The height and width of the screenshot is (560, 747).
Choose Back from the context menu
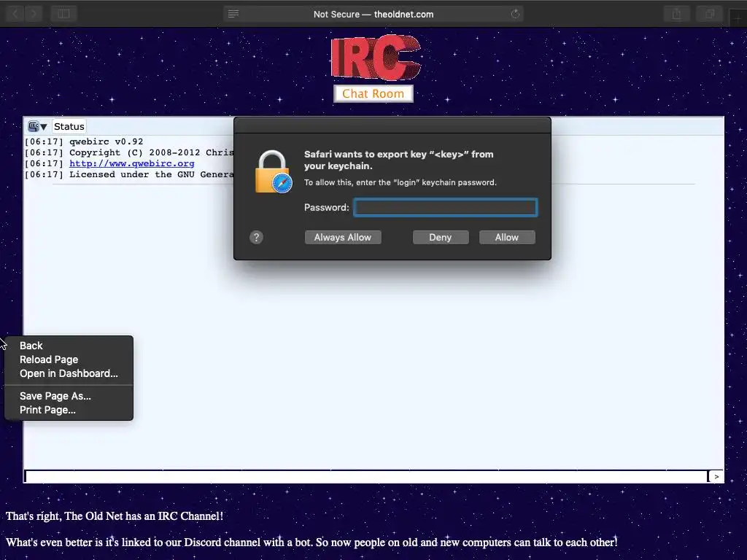(x=69, y=346)
